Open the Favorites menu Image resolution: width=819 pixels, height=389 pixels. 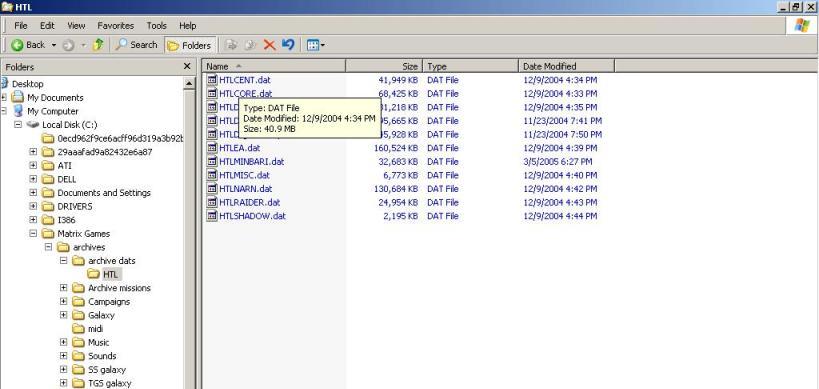pyautogui.click(x=115, y=26)
